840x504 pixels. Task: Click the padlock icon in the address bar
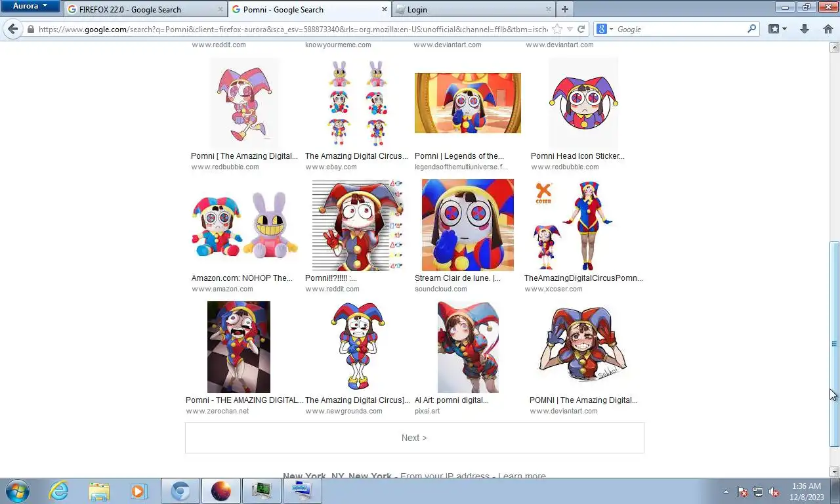pyautogui.click(x=30, y=30)
